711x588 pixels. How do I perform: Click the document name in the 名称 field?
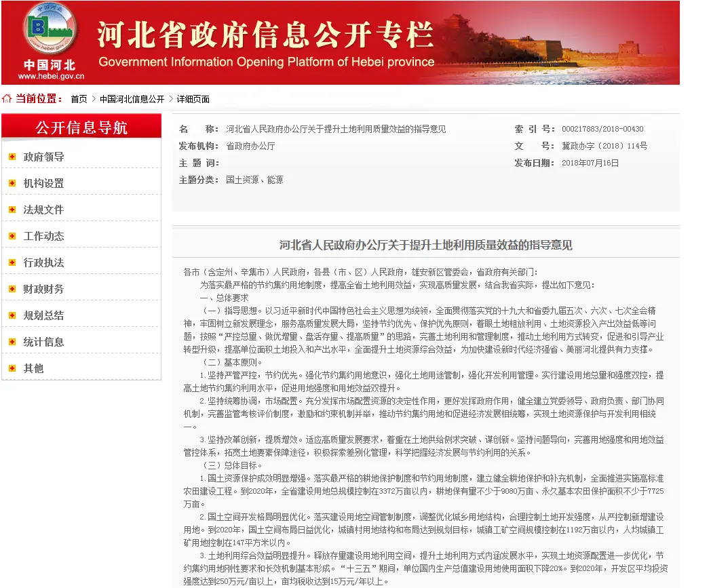coord(336,130)
